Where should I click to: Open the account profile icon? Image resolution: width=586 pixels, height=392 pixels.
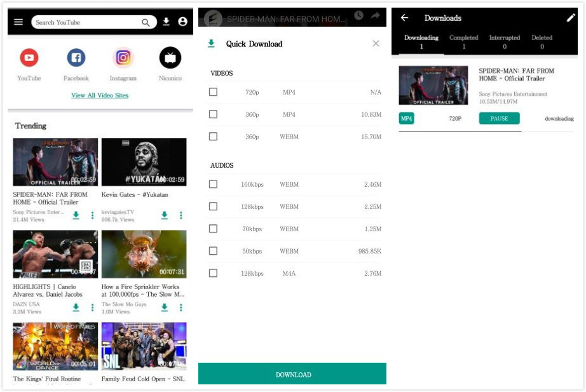click(x=183, y=22)
